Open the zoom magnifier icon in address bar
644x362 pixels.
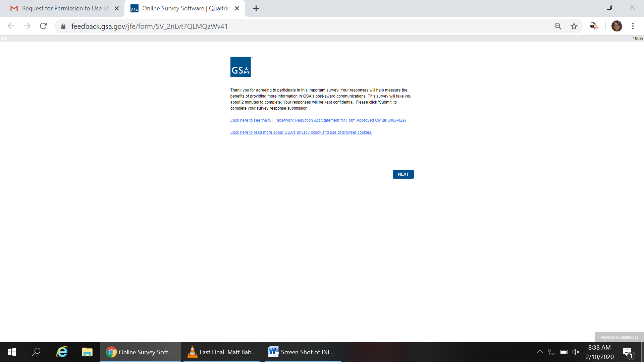(x=557, y=26)
